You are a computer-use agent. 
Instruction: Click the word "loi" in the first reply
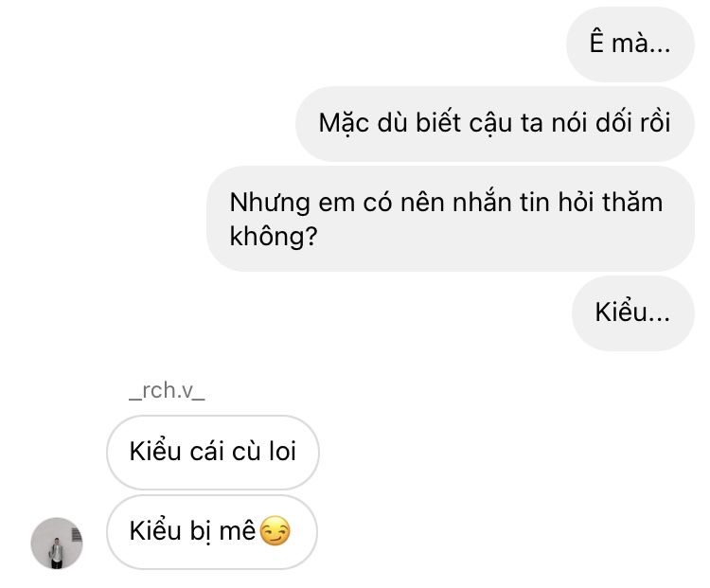pos(282,452)
